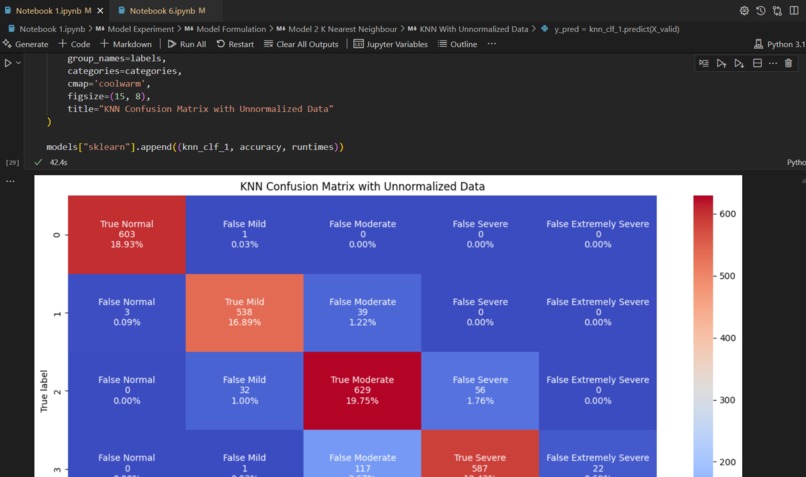Screen dimensions: 806x477
Task: Execute cells above using run-above icon
Action: [x=721, y=63]
